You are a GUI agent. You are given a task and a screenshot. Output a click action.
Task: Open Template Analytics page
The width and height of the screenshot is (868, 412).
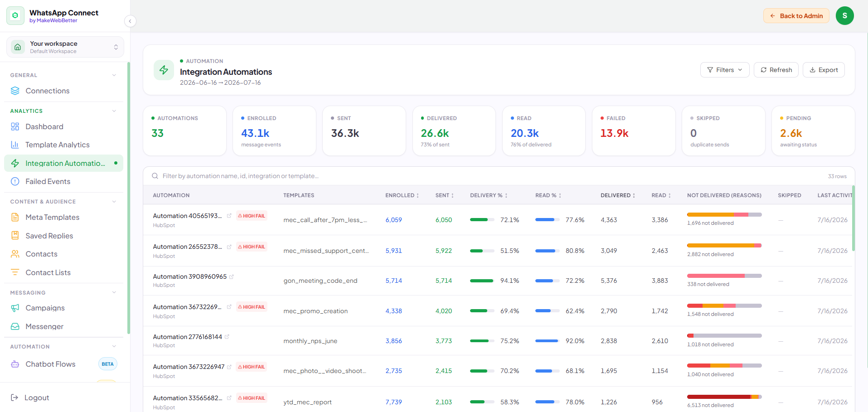pyautogui.click(x=63, y=145)
